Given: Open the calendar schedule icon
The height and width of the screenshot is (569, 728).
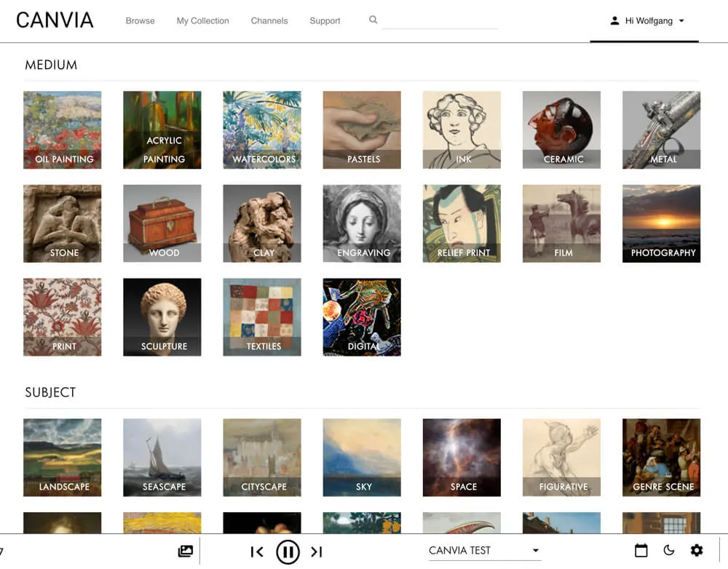Looking at the screenshot, I should (641, 550).
